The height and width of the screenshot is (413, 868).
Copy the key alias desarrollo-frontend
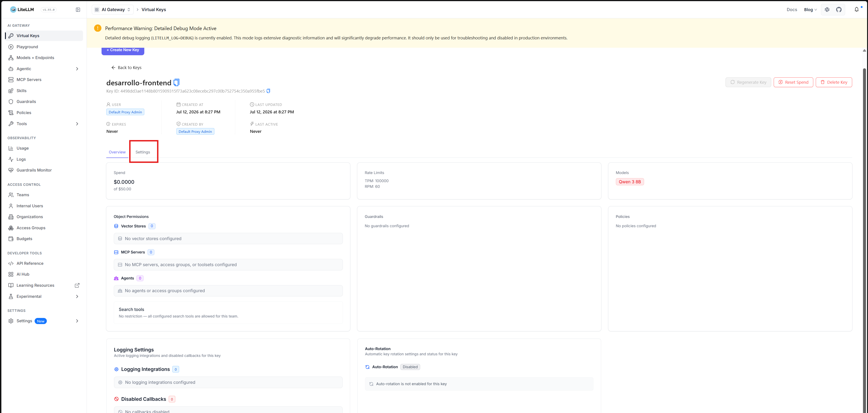click(177, 83)
